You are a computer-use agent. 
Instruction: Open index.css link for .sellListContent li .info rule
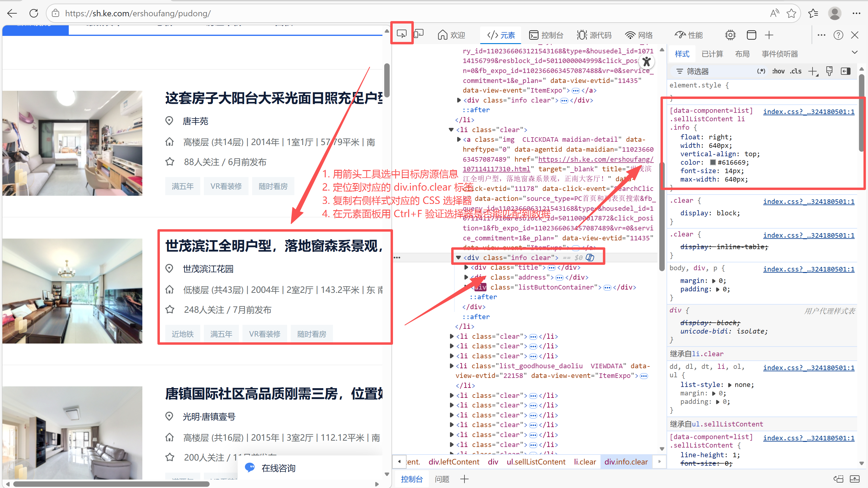click(809, 112)
